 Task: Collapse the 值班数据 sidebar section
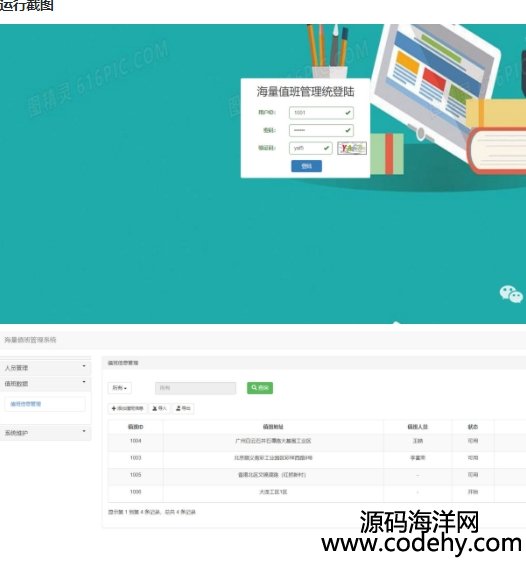[45, 383]
